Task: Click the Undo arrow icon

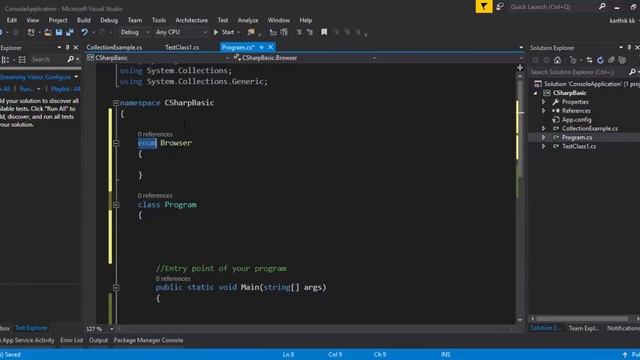Action: tap(84, 32)
